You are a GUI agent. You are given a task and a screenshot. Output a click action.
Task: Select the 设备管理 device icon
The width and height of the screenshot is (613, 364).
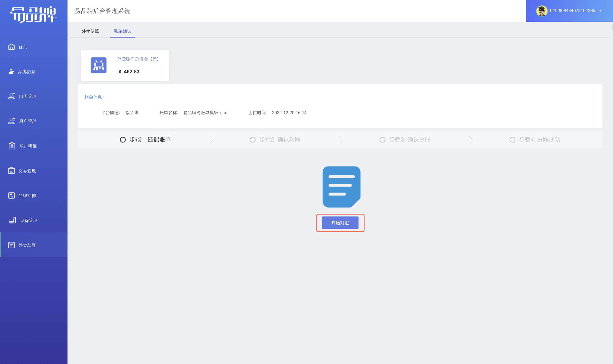tap(12, 220)
